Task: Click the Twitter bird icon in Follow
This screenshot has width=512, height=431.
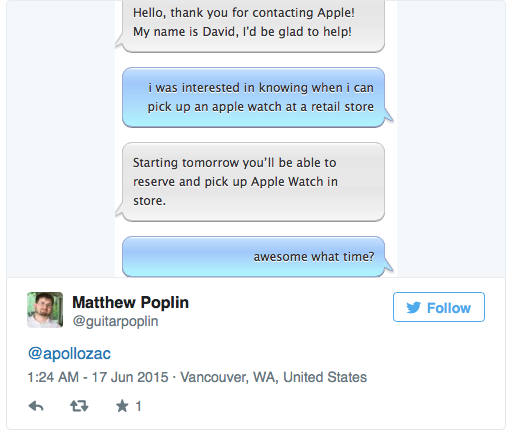Action: click(x=414, y=307)
